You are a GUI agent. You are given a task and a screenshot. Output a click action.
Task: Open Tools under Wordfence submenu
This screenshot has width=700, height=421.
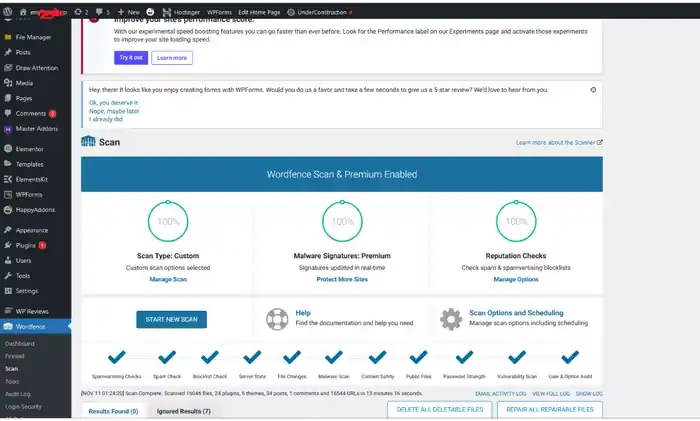click(12, 382)
